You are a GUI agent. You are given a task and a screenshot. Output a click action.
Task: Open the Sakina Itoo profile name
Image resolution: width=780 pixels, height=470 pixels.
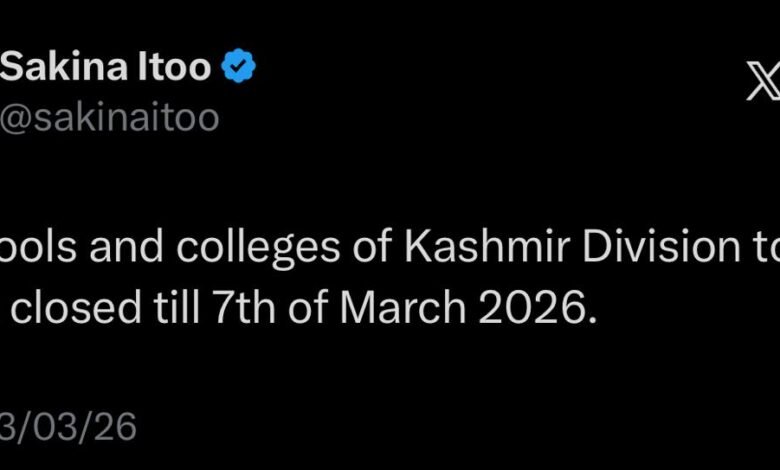(x=106, y=68)
